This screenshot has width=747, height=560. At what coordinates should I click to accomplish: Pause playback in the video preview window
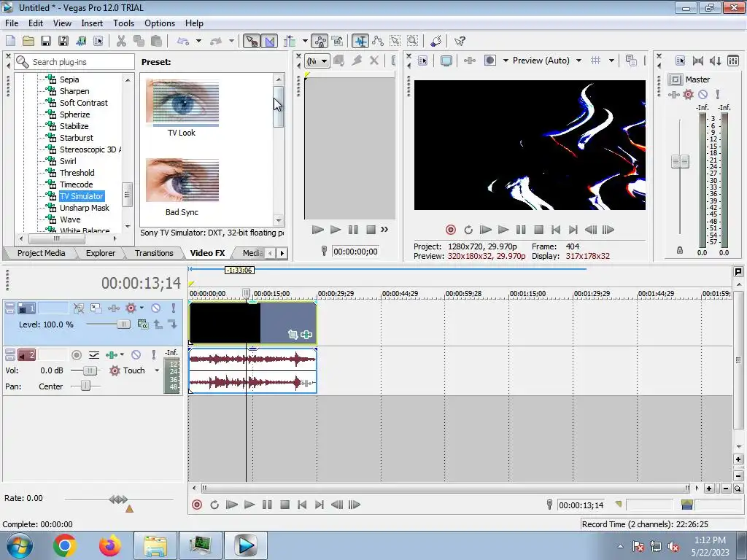click(521, 230)
